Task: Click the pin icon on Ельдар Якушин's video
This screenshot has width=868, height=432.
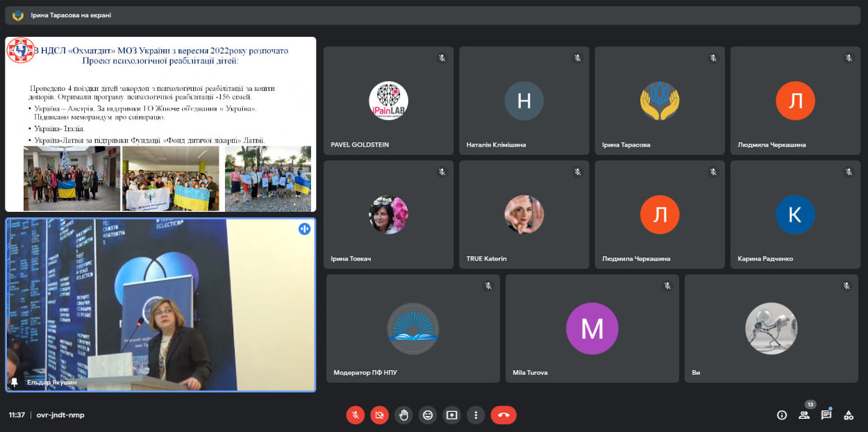Action: click(15, 382)
